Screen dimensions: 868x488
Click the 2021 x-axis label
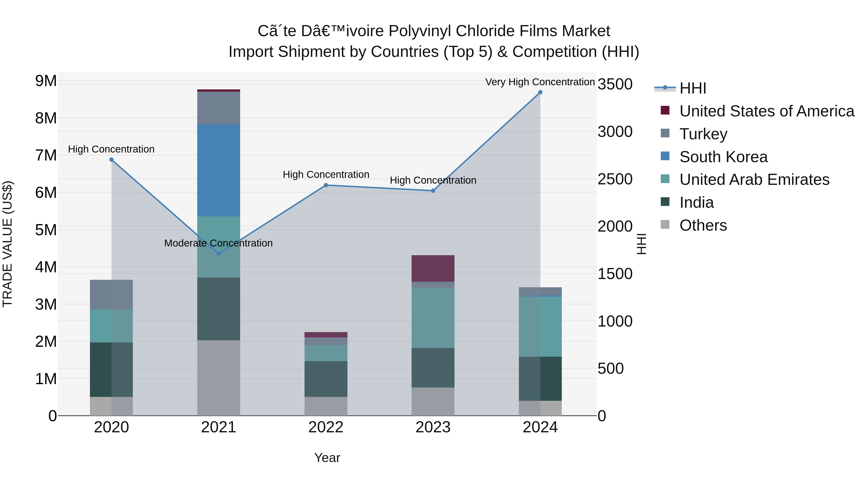pyautogui.click(x=219, y=427)
